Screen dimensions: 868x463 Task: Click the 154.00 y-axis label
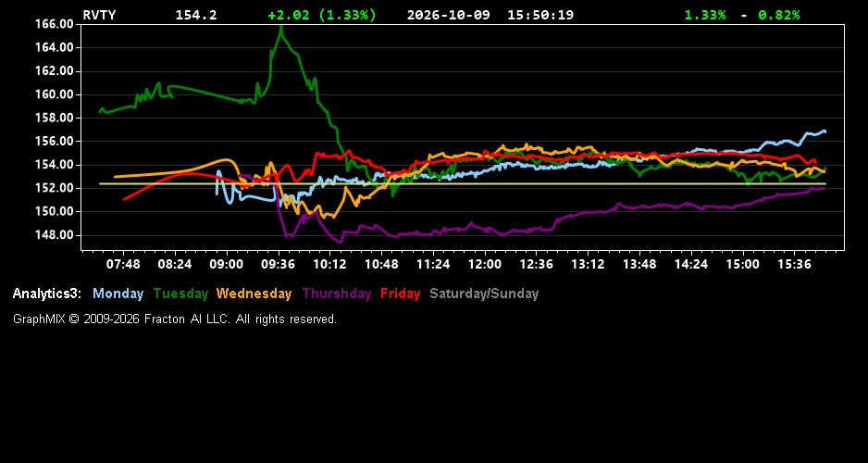coord(55,165)
